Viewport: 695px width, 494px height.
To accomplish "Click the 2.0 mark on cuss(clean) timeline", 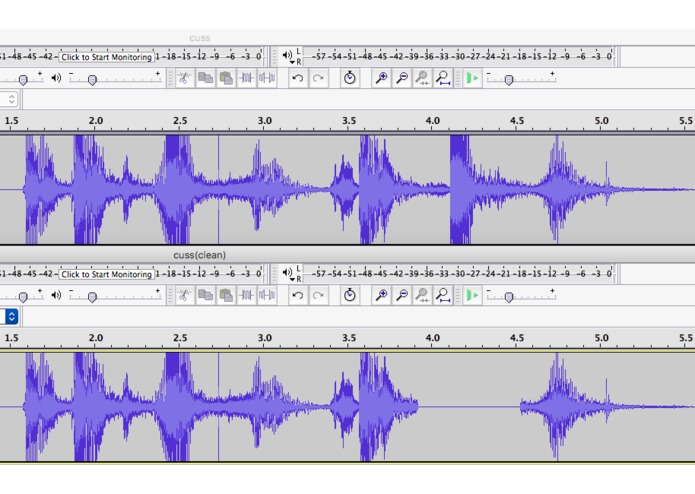I will (x=96, y=338).
